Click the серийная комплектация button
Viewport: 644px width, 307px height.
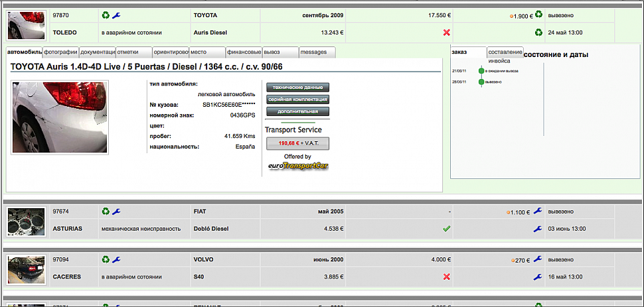point(298,99)
